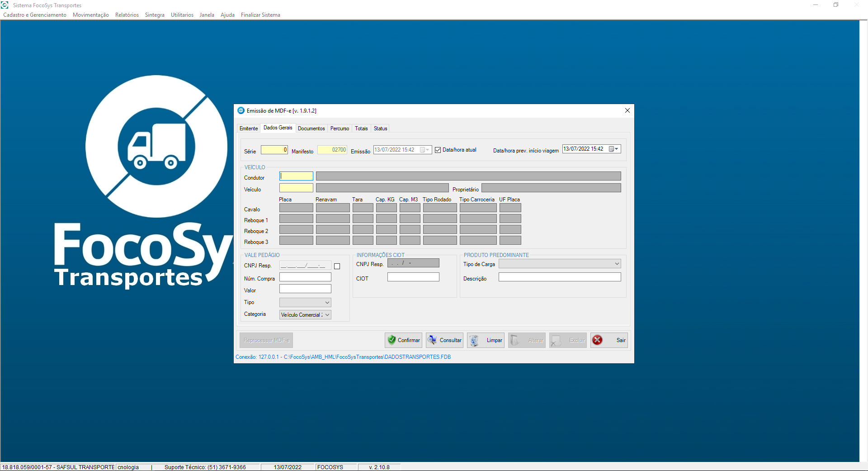Open the Relatórios menu
The width and height of the screenshot is (868, 471).
click(x=127, y=15)
